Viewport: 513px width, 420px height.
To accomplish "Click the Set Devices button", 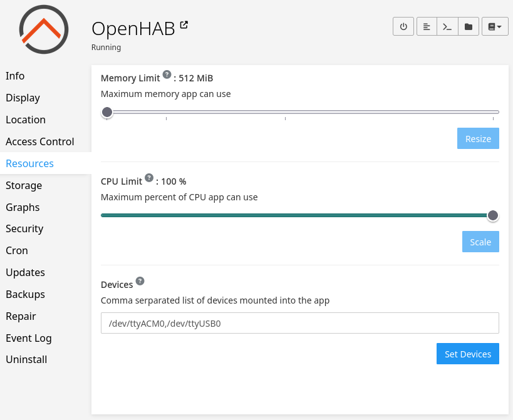I will tap(467, 354).
